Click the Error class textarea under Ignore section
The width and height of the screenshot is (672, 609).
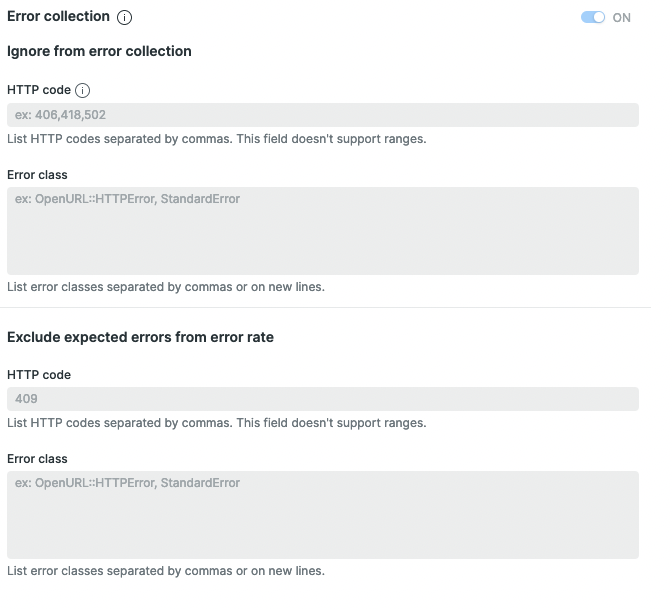coord(322,230)
